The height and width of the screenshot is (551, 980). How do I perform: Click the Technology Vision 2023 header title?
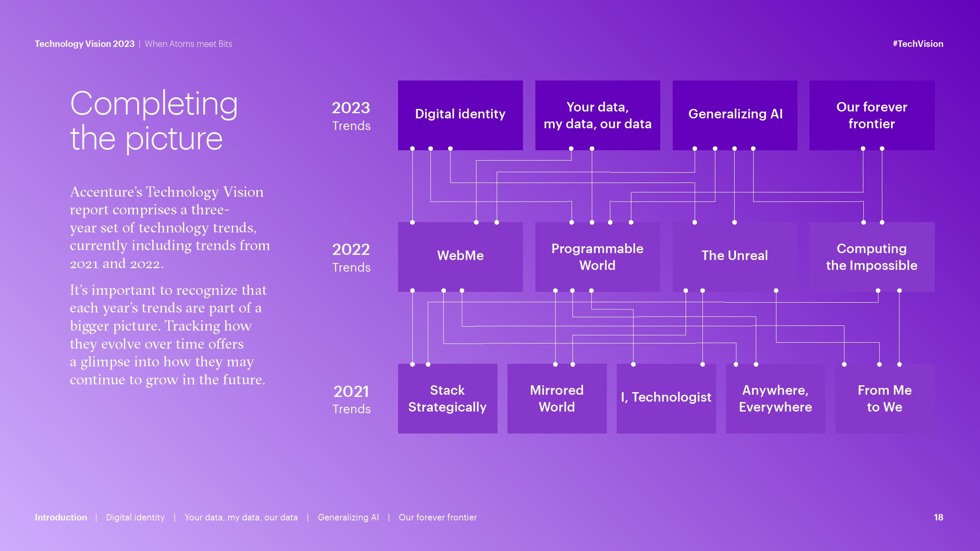pyautogui.click(x=84, y=44)
